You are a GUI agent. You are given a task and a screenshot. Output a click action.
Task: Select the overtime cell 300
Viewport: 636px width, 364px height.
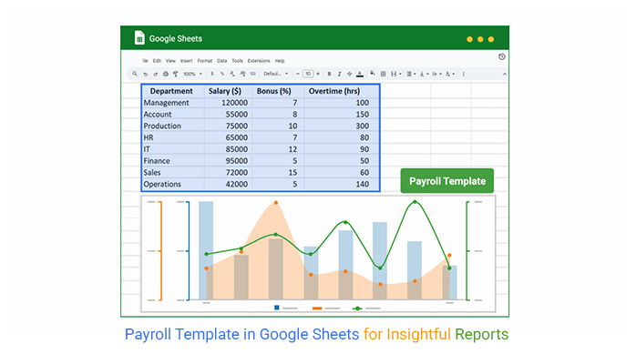click(342, 126)
